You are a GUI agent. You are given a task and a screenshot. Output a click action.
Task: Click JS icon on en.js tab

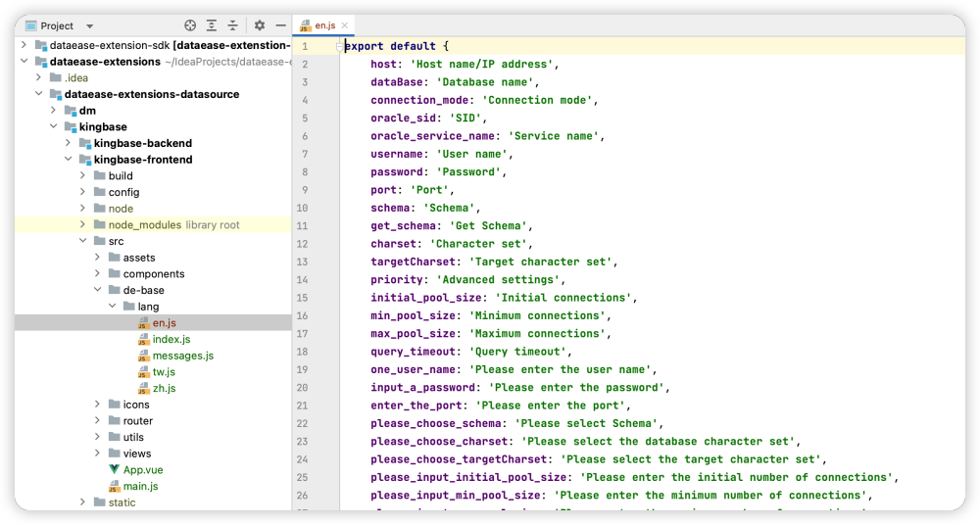pyautogui.click(x=305, y=26)
